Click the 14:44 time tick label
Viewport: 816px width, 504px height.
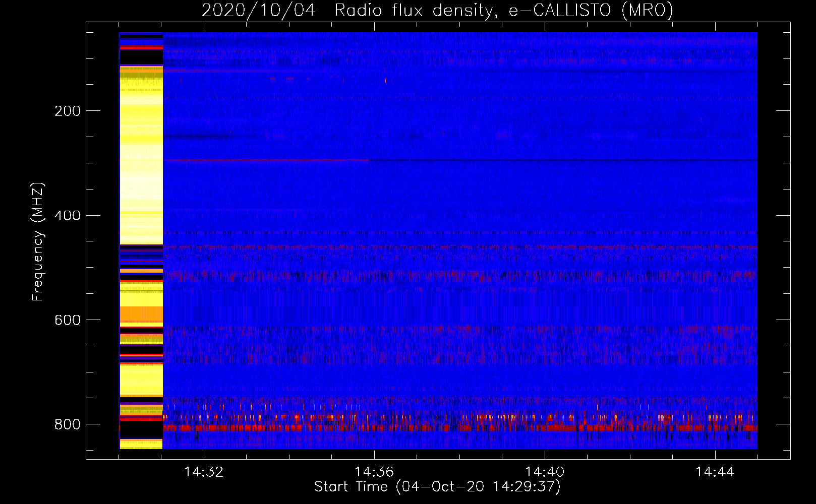pyautogui.click(x=715, y=472)
